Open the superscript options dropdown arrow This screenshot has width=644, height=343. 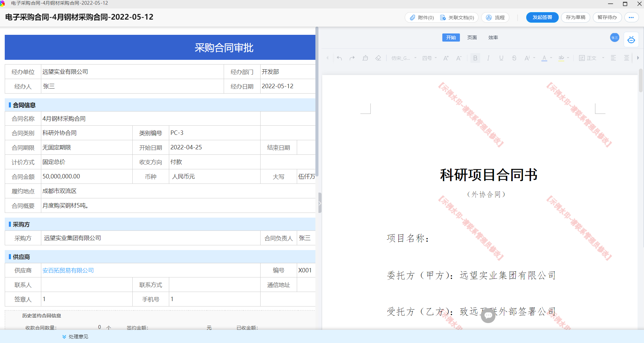click(x=534, y=58)
